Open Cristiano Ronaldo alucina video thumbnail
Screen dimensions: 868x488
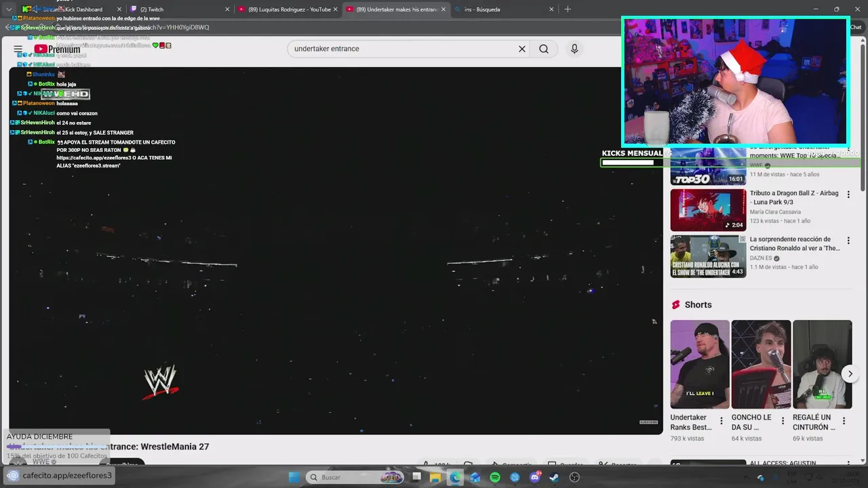pyautogui.click(x=708, y=256)
